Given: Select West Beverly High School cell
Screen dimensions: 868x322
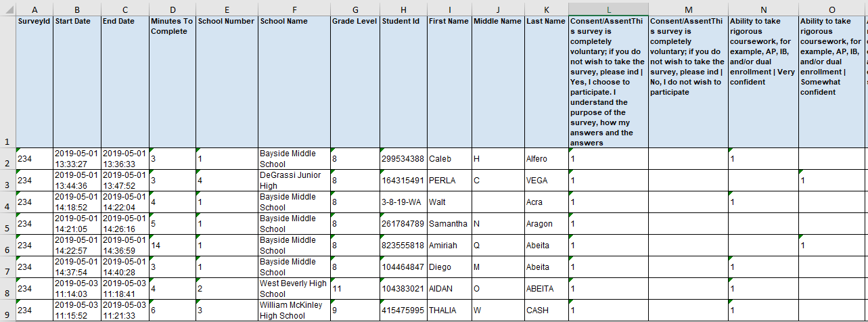Looking at the screenshot, I should [x=294, y=289].
